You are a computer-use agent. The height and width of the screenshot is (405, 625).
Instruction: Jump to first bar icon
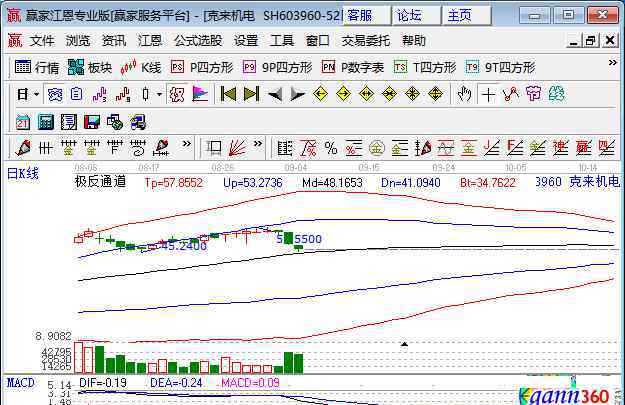tap(228, 94)
